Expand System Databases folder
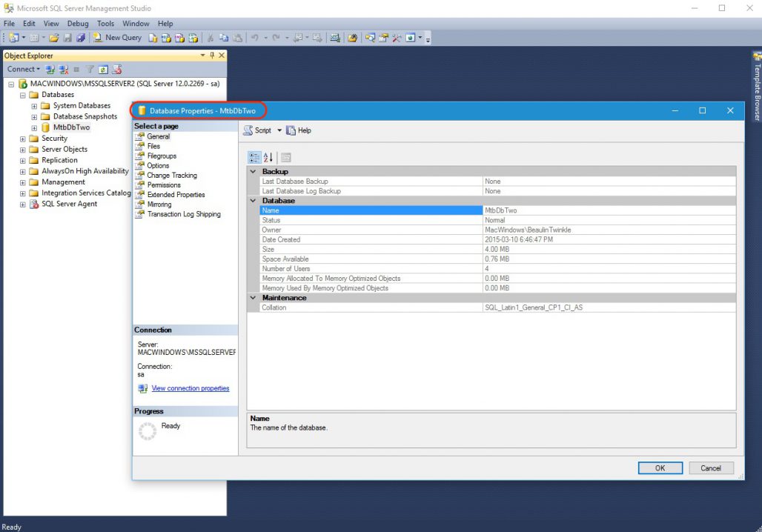Viewport: 762px width, 532px height. pos(34,106)
